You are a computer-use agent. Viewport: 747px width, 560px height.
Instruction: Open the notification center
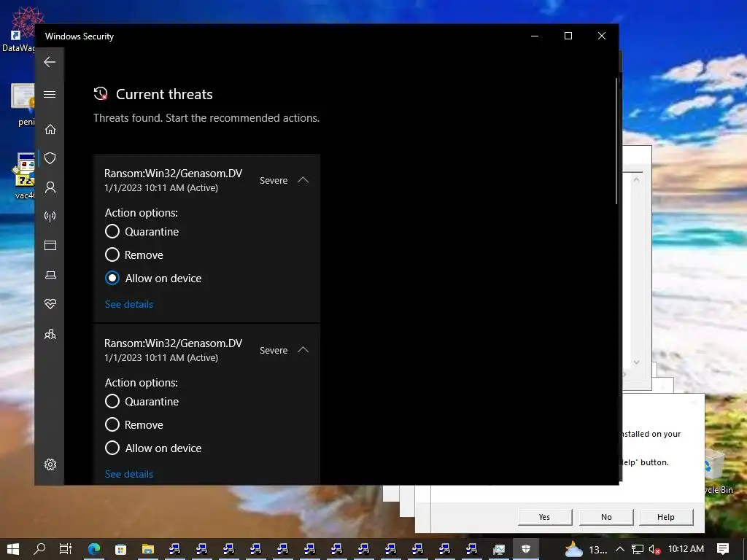tap(723, 549)
